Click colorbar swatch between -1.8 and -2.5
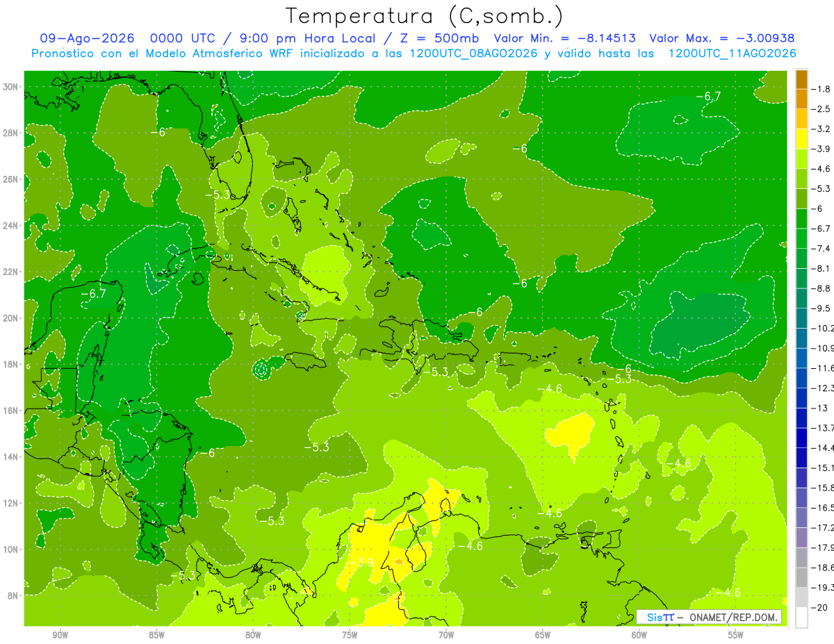 [801, 99]
